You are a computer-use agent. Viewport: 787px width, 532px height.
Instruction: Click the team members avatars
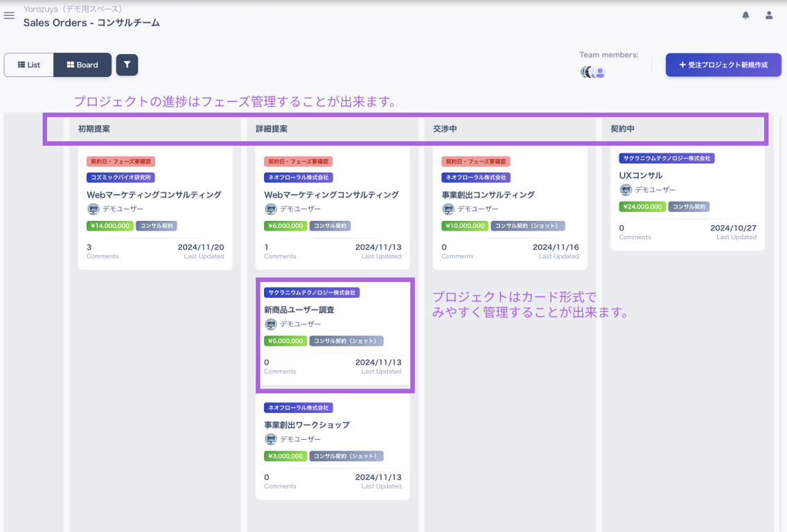[x=594, y=72]
